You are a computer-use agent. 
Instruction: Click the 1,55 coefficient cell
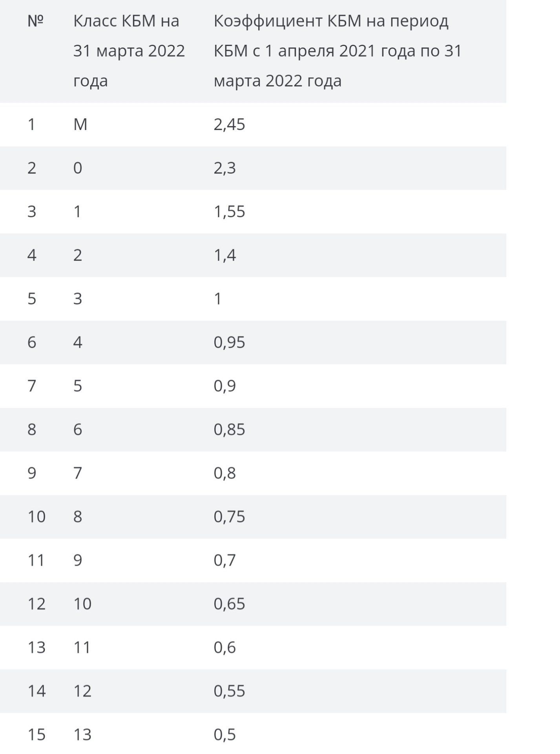point(229,212)
